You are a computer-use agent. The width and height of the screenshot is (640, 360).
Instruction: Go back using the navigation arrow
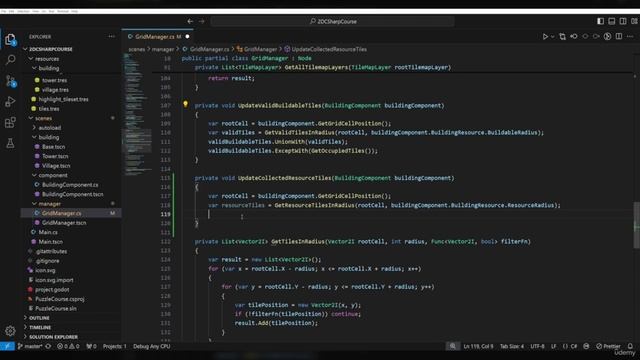pos(190,21)
